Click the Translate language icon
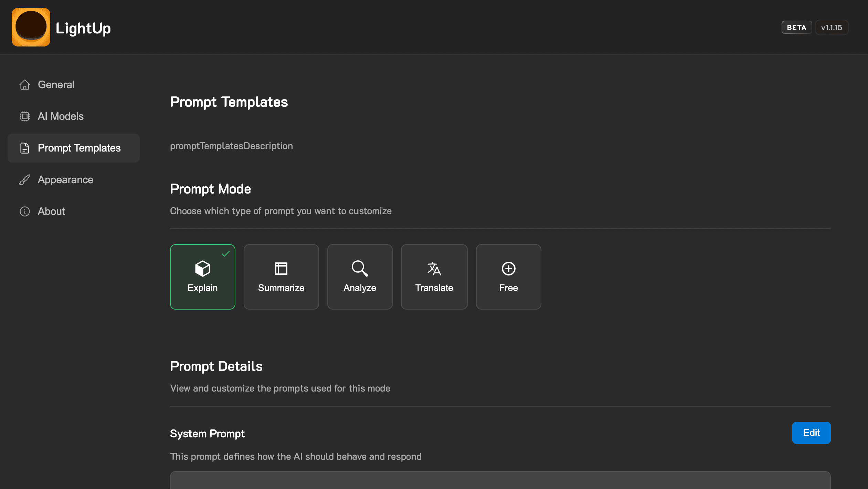Image resolution: width=868 pixels, height=489 pixels. coord(434,269)
